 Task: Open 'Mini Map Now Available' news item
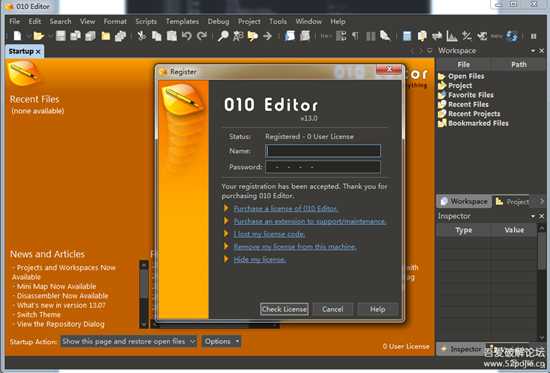pyautogui.click(x=56, y=286)
